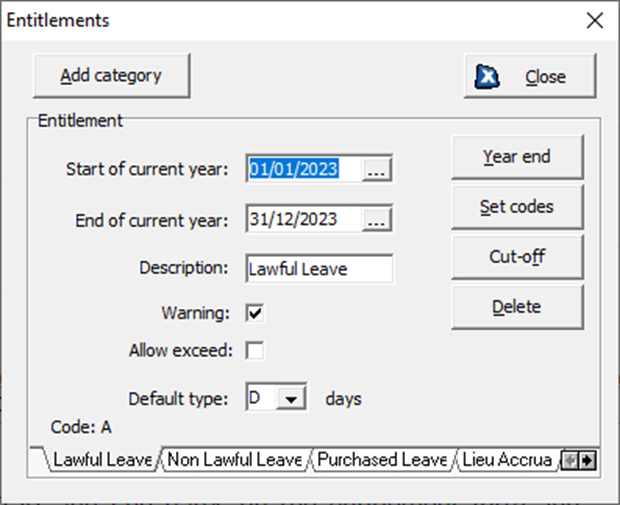Switch to the Non Lawful Leave tab
The height and width of the screenshot is (505, 620).
tap(234, 460)
